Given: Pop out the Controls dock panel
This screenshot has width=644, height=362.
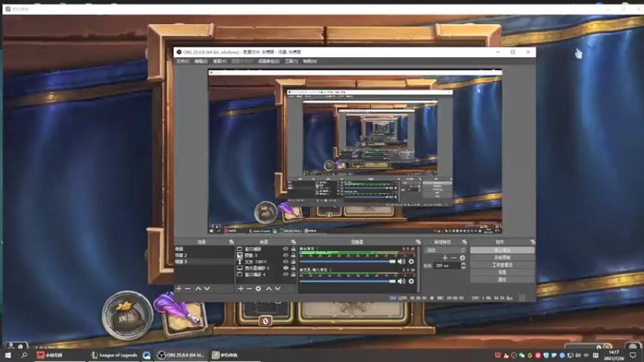Looking at the screenshot, I should (533, 242).
